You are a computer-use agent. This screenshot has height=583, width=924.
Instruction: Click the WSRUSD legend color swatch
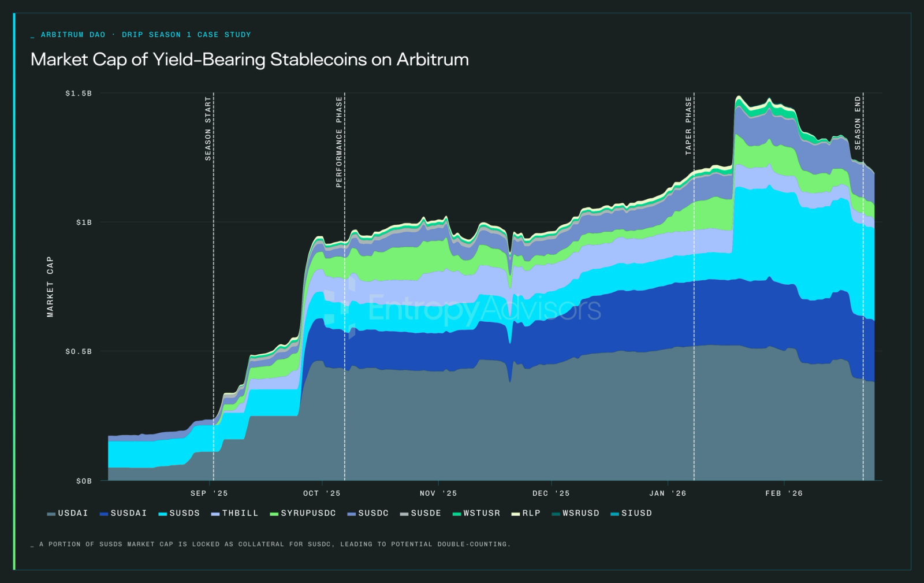(x=556, y=514)
